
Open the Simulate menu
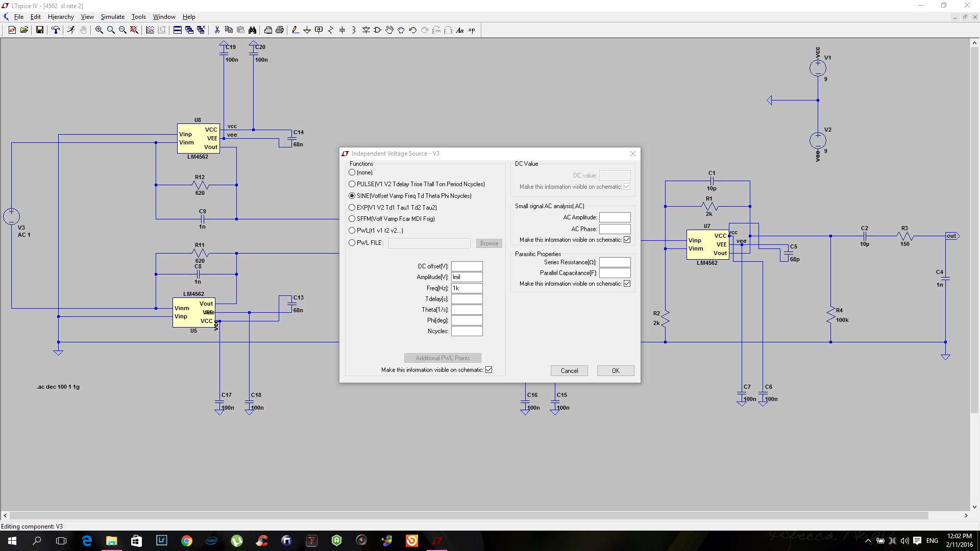pos(112,17)
